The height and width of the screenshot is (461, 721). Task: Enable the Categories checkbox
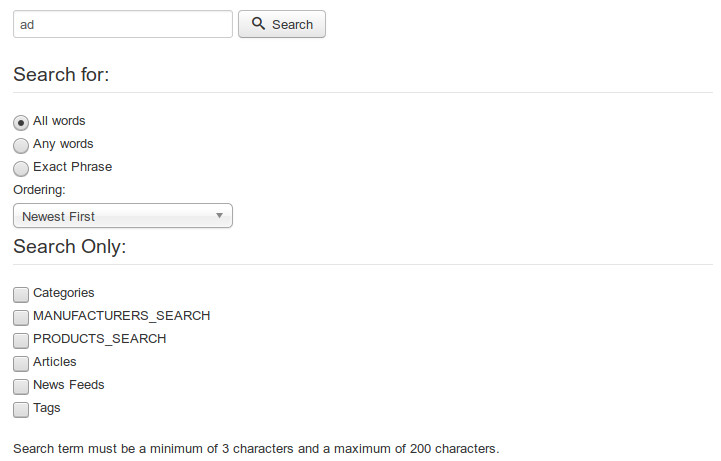pos(21,295)
